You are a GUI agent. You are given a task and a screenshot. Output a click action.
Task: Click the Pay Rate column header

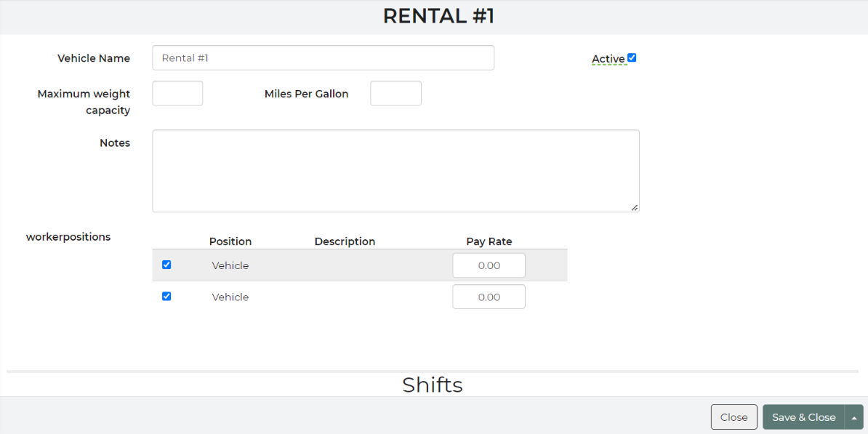pos(489,241)
